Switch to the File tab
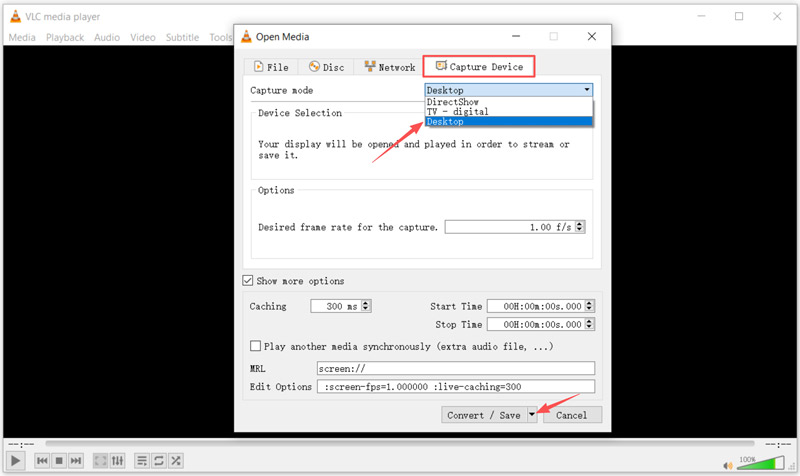Image resolution: width=800 pixels, height=476 pixels. point(271,67)
